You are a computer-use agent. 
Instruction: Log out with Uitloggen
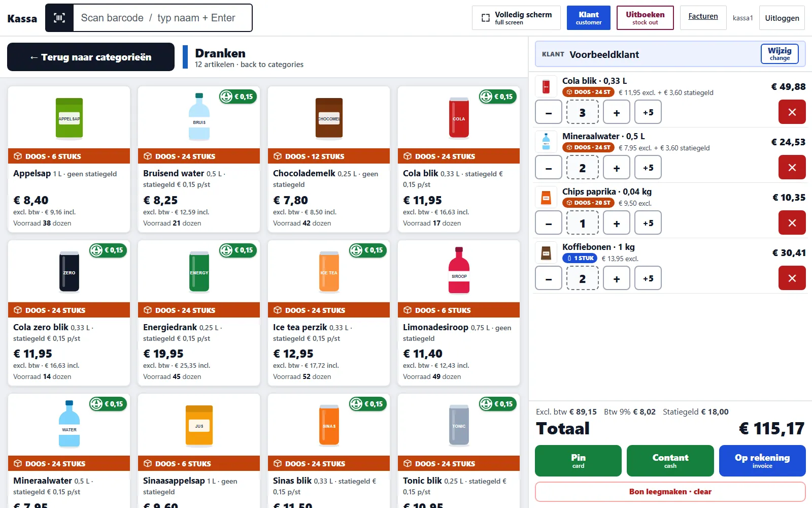(x=782, y=18)
